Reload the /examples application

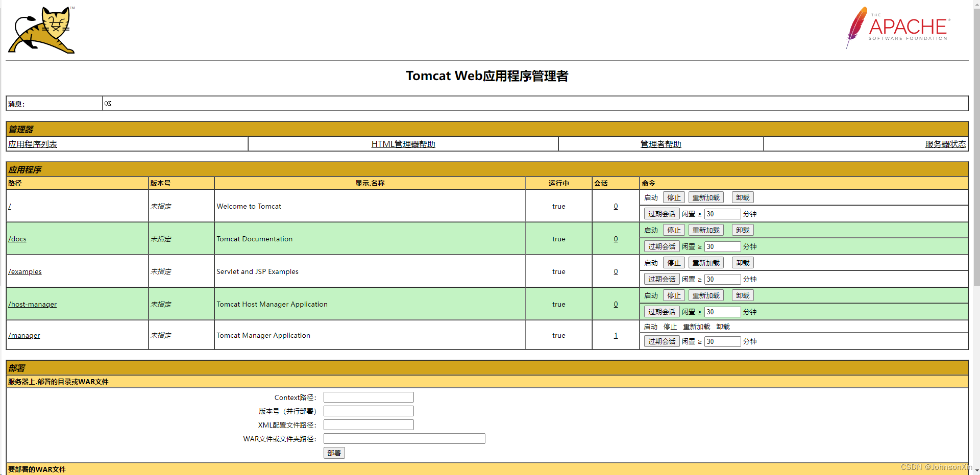pyautogui.click(x=706, y=263)
